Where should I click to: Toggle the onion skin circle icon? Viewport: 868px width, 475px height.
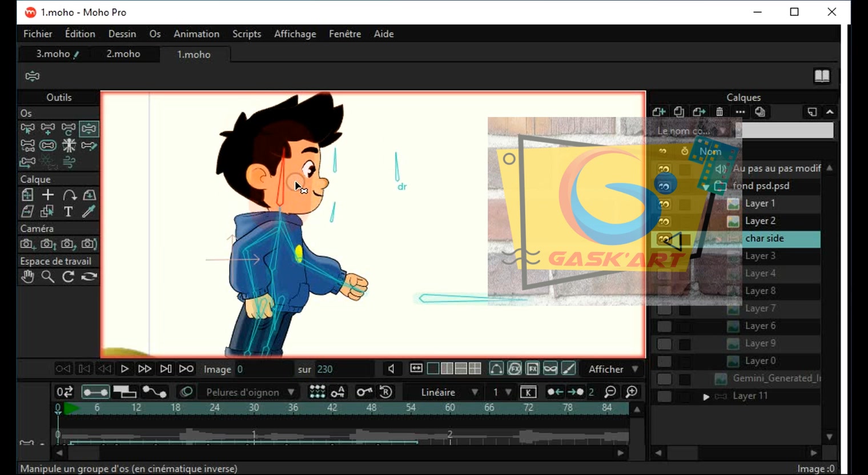186,392
